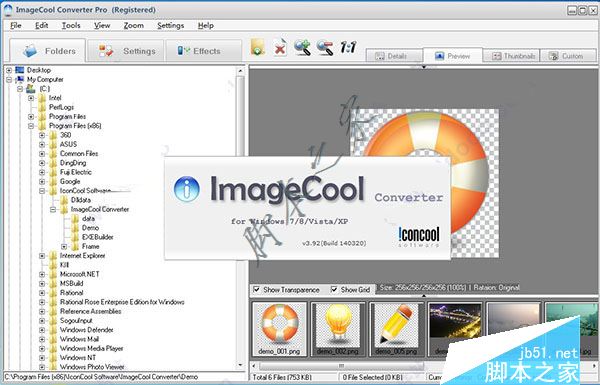The image size is (600, 385).
Task: Expand the Desktop tree node
Action: point(9,70)
